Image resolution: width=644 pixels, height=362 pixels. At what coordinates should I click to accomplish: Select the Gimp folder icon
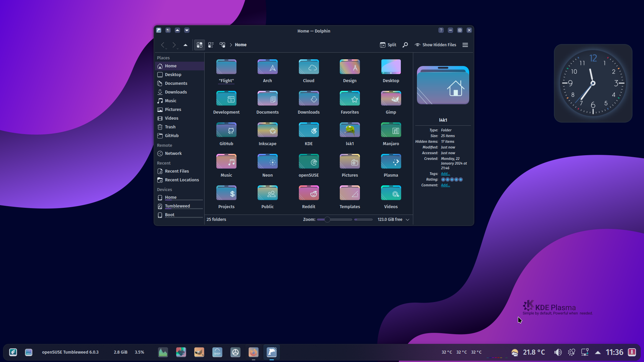tap(391, 99)
